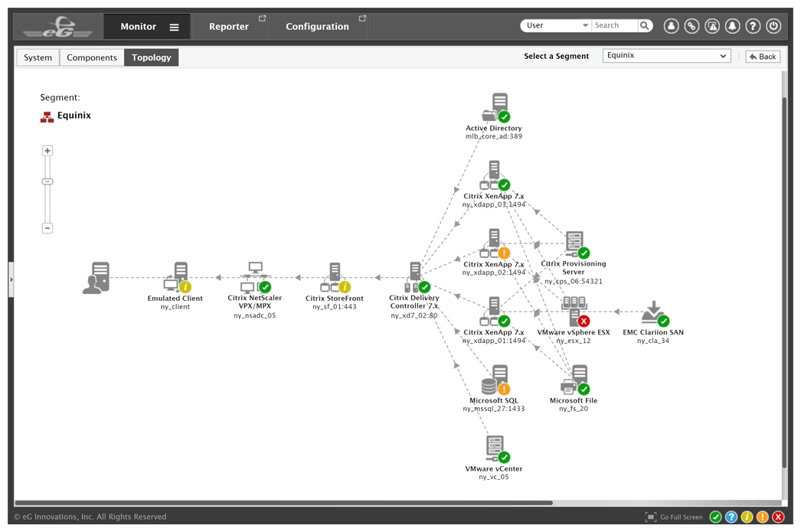Expand the User search-type dropdown

point(555,25)
